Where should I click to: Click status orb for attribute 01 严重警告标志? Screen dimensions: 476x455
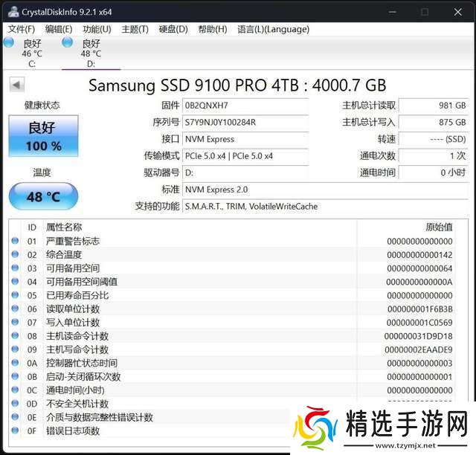pos(15,241)
